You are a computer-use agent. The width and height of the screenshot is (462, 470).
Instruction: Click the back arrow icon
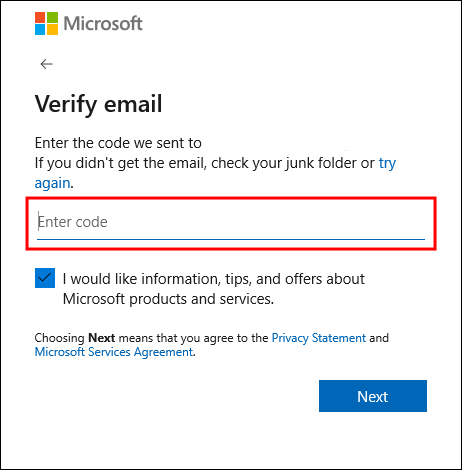pos(46,64)
